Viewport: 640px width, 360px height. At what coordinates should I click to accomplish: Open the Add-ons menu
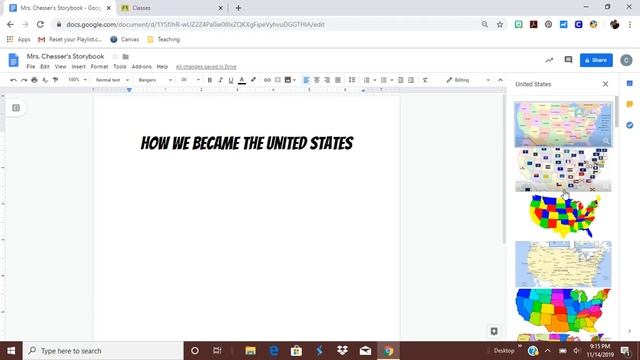(142, 67)
